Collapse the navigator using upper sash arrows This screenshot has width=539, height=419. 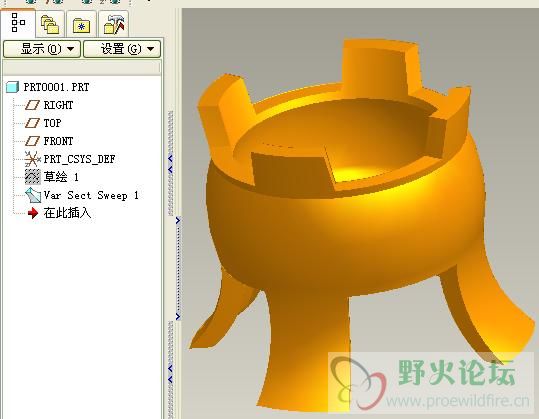coord(170,164)
